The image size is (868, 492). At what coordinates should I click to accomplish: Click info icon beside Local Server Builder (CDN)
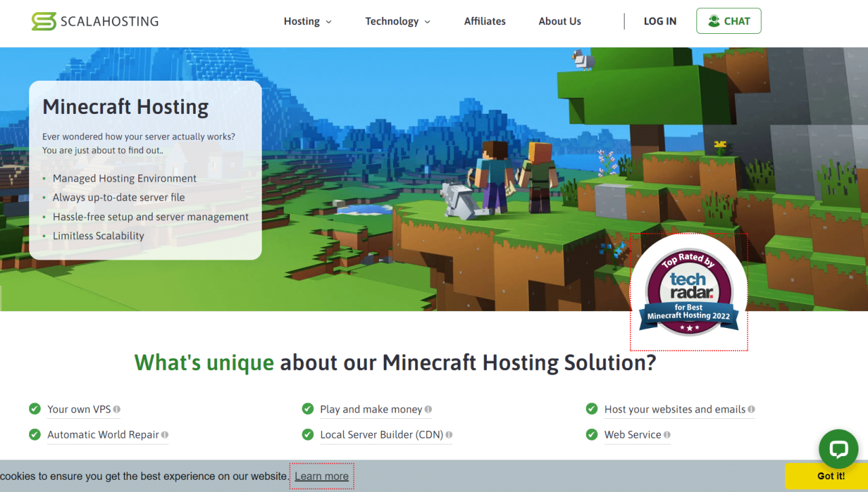pos(449,435)
